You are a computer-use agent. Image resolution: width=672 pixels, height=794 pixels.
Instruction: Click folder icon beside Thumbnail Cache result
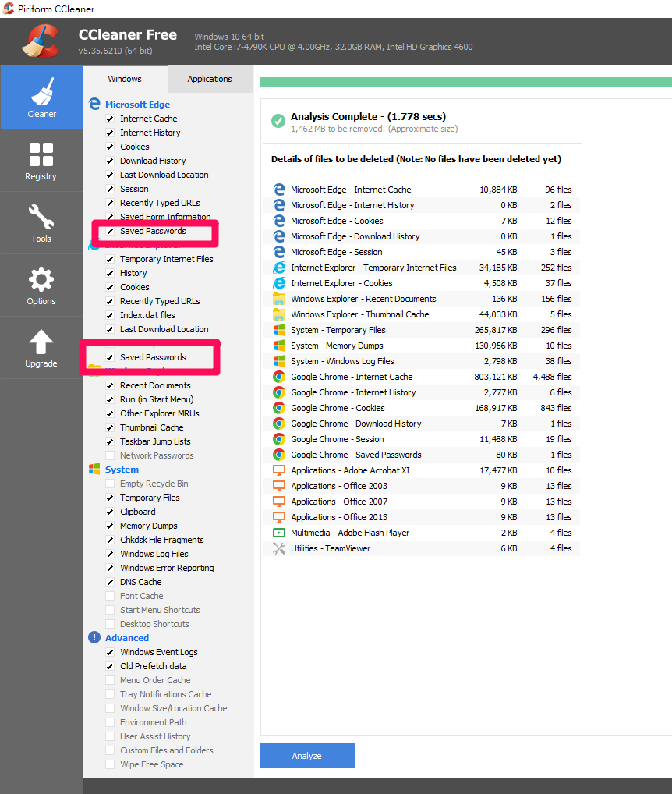click(279, 314)
